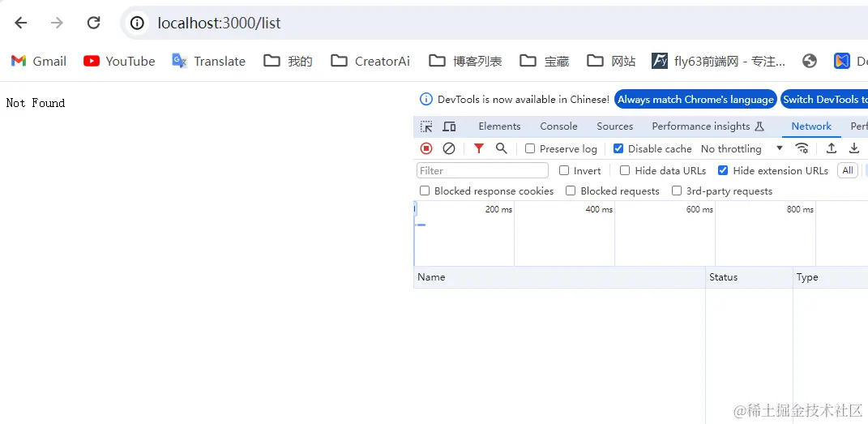
Task: Open network search with magnifier icon
Action: tap(502, 148)
